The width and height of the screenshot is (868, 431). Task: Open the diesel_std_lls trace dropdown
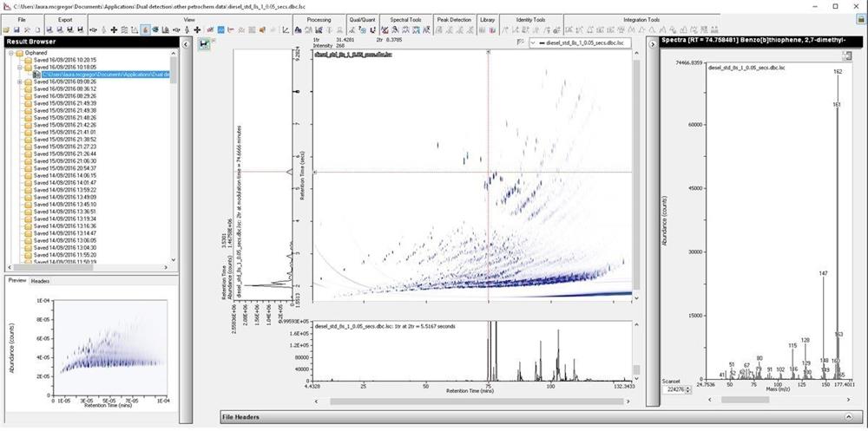[x=532, y=42]
